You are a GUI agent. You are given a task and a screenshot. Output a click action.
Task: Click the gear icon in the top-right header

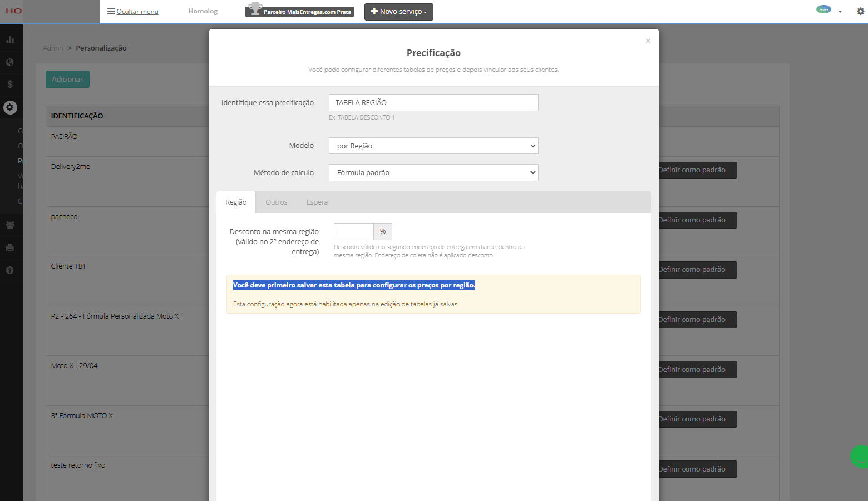pyautogui.click(x=860, y=11)
